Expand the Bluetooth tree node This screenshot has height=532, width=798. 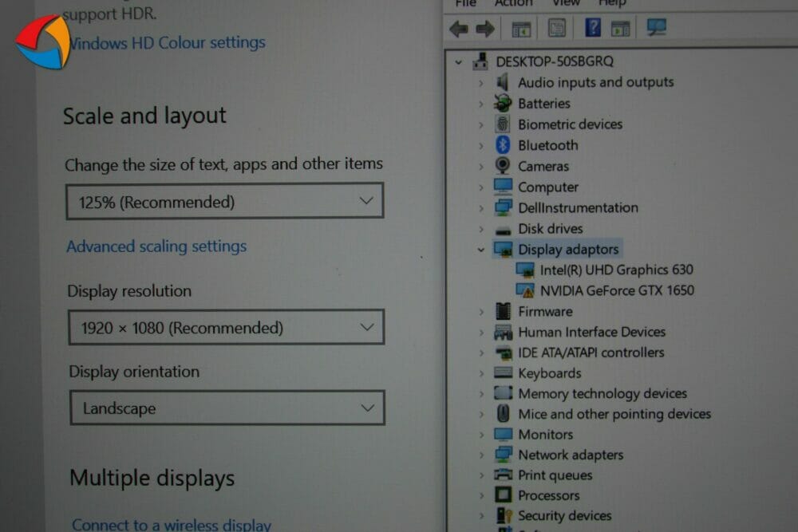pyautogui.click(x=481, y=145)
